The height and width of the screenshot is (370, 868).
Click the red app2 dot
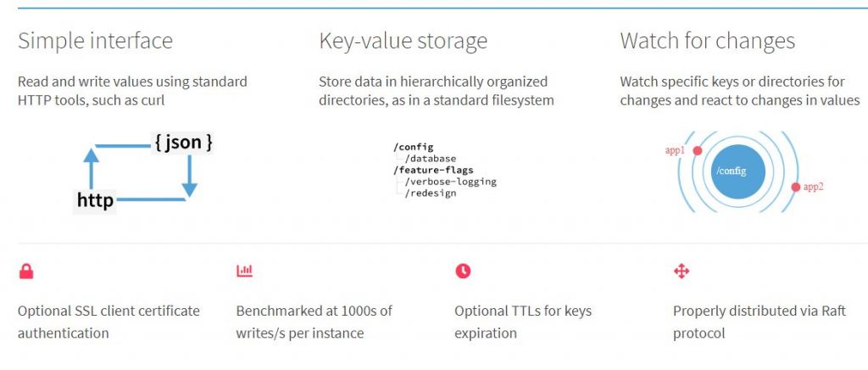click(x=796, y=188)
